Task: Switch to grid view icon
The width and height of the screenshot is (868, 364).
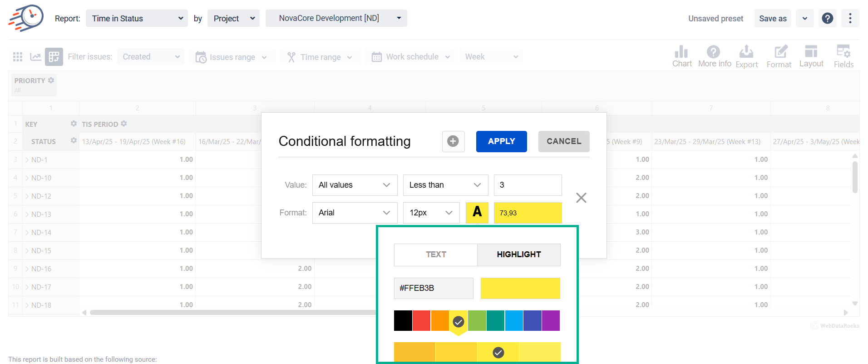Action: coord(18,57)
